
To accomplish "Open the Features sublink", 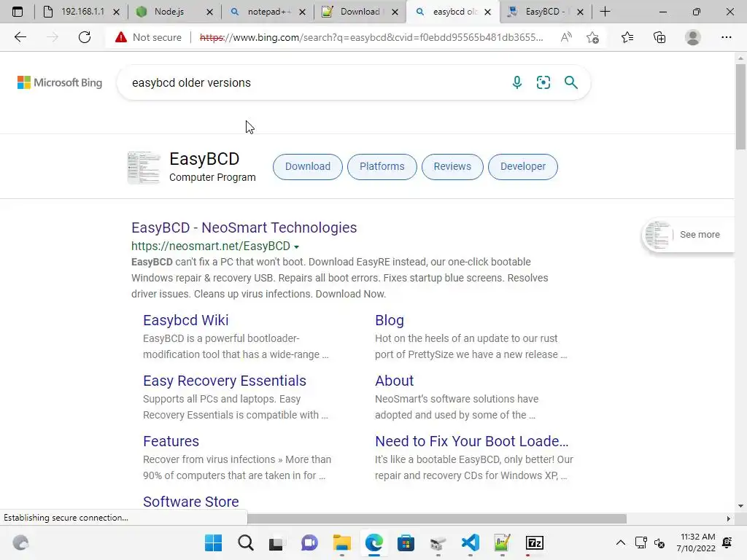I will pyautogui.click(x=171, y=441).
